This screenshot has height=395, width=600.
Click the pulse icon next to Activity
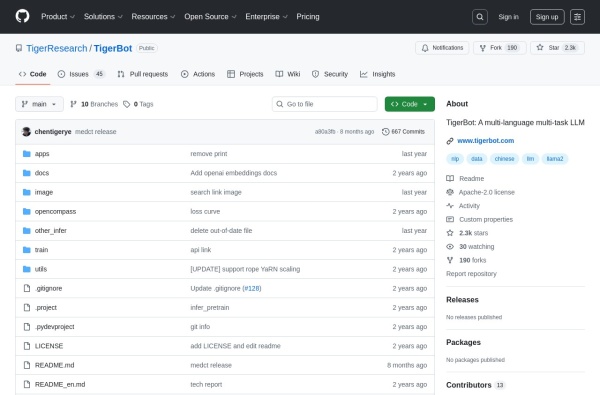(x=450, y=206)
